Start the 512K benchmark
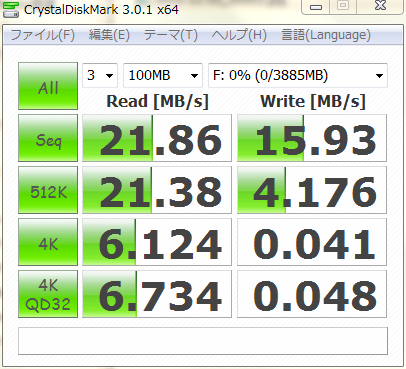The height and width of the screenshot is (369, 406). [x=48, y=190]
